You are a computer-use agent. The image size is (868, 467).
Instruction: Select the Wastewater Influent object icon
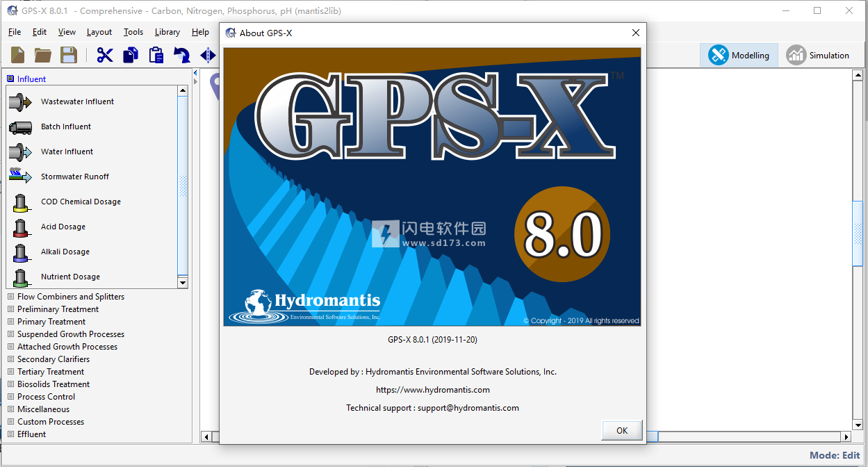21,102
